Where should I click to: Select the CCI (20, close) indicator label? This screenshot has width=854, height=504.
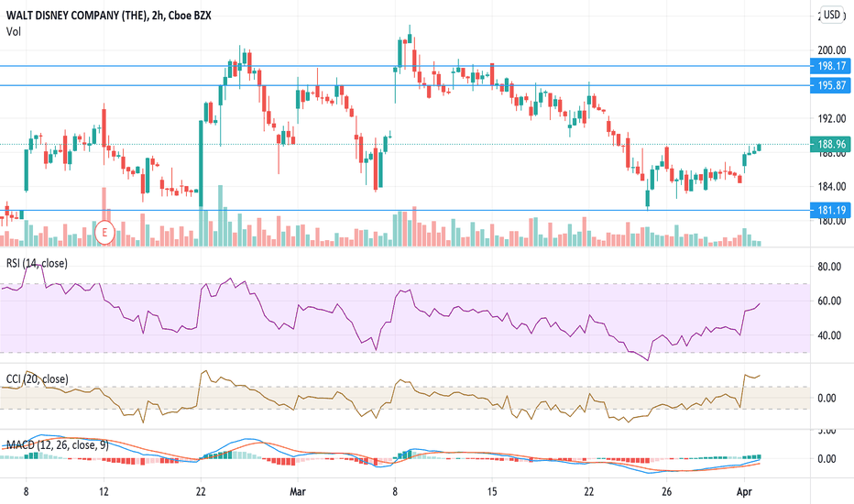click(x=37, y=378)
